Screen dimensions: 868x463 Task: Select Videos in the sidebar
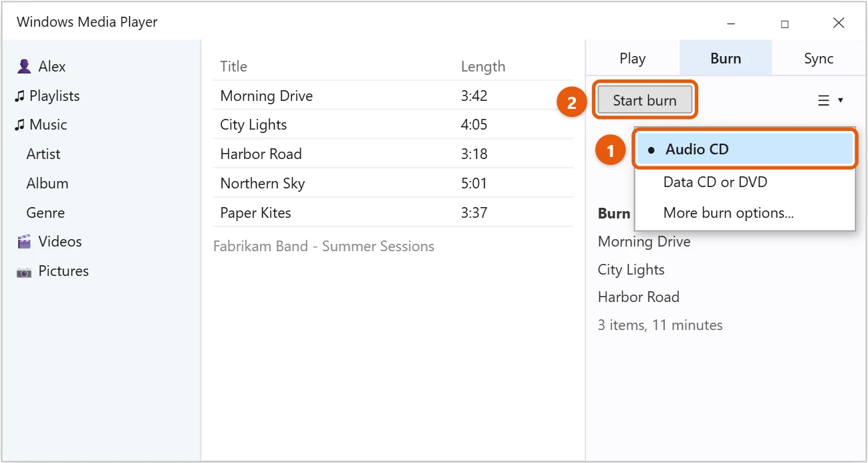[60, 242]
